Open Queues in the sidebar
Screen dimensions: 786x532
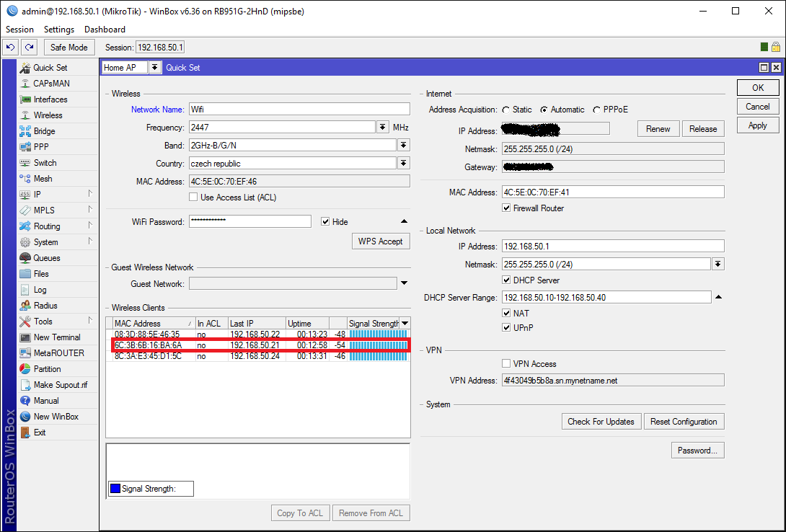(46, 258)
